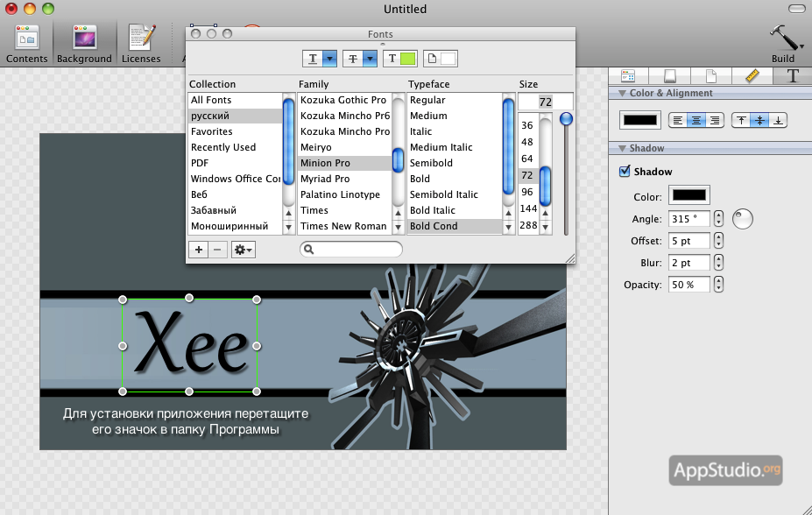Image resolution: width=812 pixels, height=515 pixels.
Task: Click the Angle stepper arrows
Action: click(x=718, y=218)
